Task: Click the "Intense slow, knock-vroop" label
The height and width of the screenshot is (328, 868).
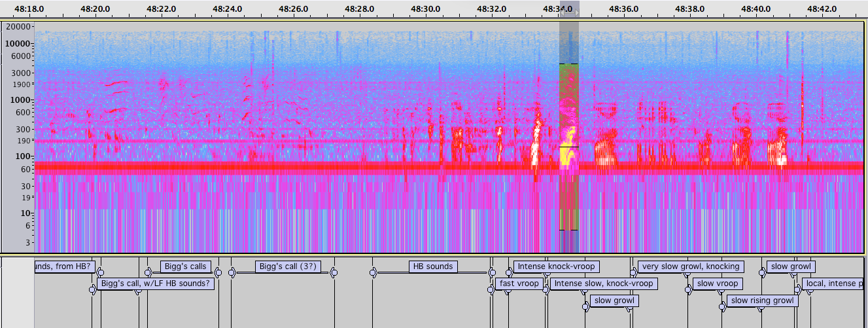Action: 603,283
